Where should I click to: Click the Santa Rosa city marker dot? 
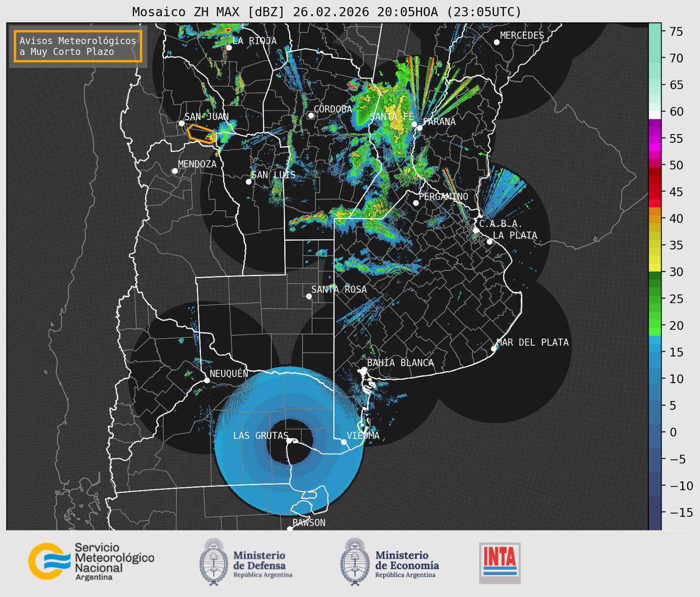click(309, 296)
